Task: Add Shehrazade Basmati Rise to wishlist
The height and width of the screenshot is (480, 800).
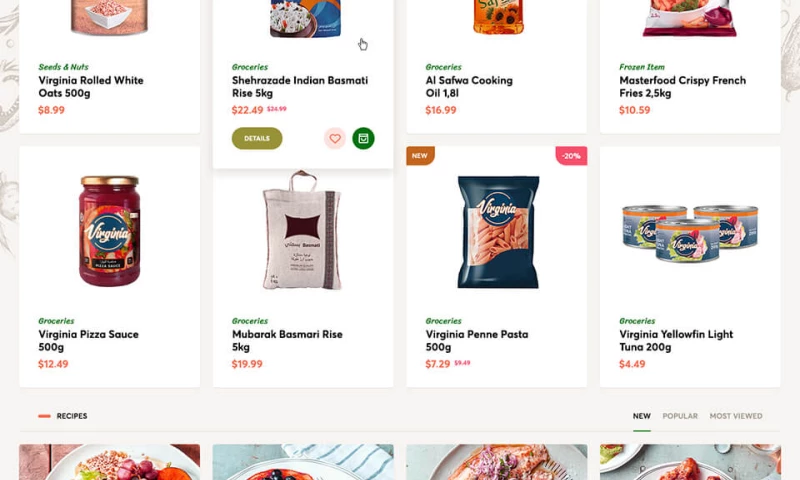Action: point(335,139)
